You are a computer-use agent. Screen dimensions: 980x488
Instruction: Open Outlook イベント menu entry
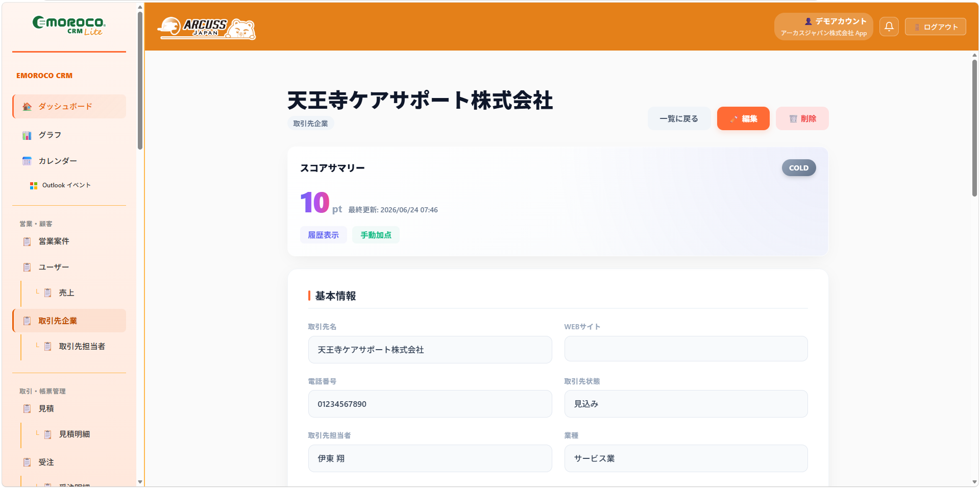[x=69, y=185]
